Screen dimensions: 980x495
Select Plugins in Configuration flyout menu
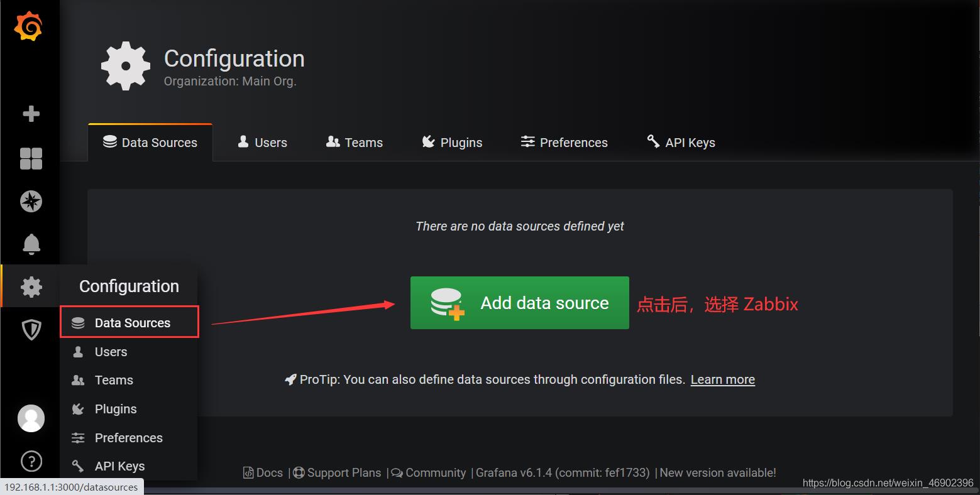129,409
